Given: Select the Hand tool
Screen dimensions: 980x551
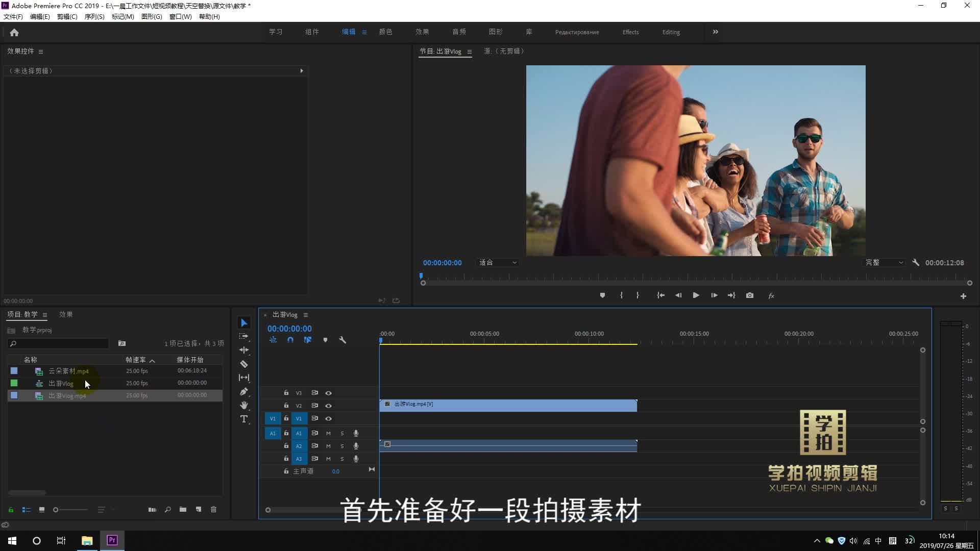Looking at the screenshot, I should coord(244,405).
